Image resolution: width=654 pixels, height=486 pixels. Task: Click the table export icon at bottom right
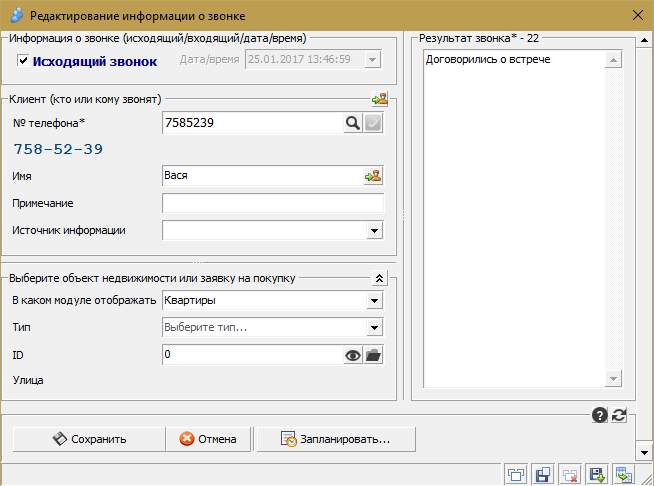pyautogui.click(x=624, y=475)
